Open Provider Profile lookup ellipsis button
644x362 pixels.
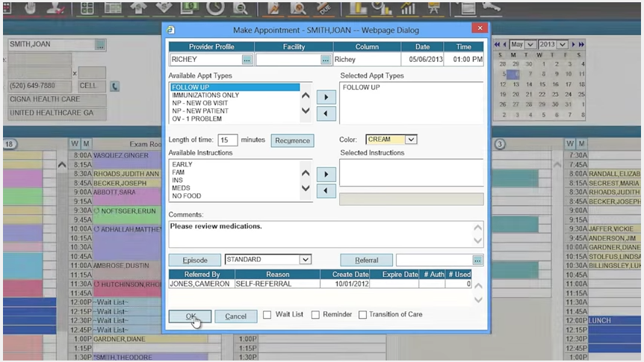[247, 60]
